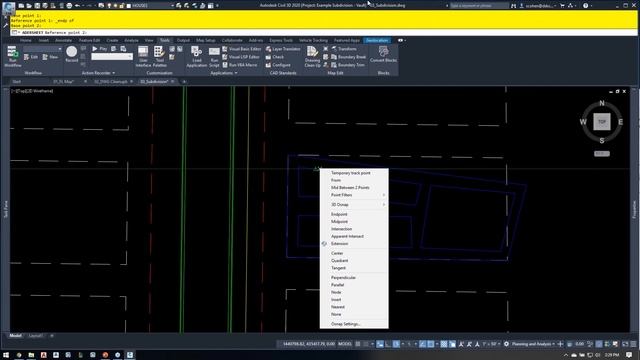Toggle grid display in the status bar
Viewport: 640px width, 360px height.
358,344
